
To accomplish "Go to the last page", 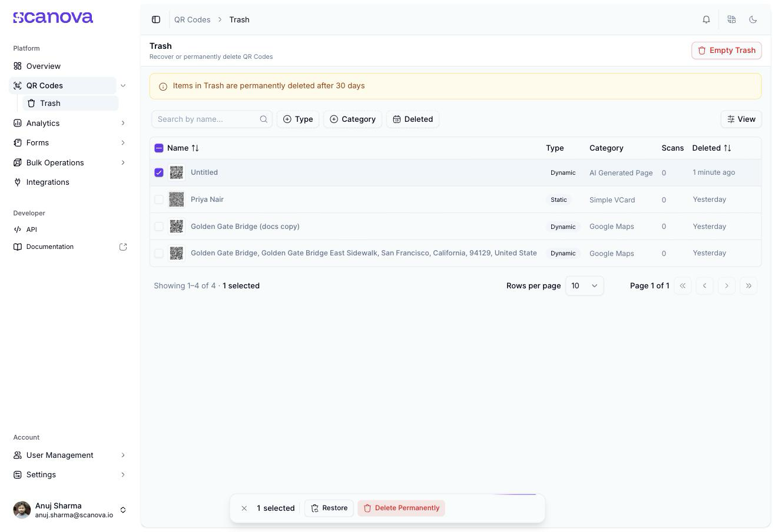I will point(748,285).
